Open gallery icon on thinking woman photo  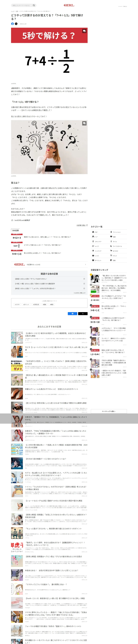pos(84,123)
